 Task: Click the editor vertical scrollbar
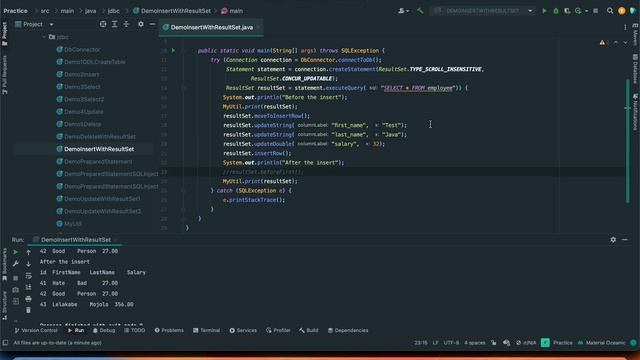coord(628,141)
